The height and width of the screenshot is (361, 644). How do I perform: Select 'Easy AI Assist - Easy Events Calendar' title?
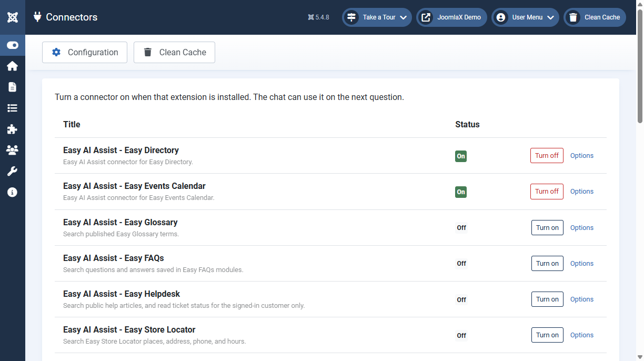(134, 186)
